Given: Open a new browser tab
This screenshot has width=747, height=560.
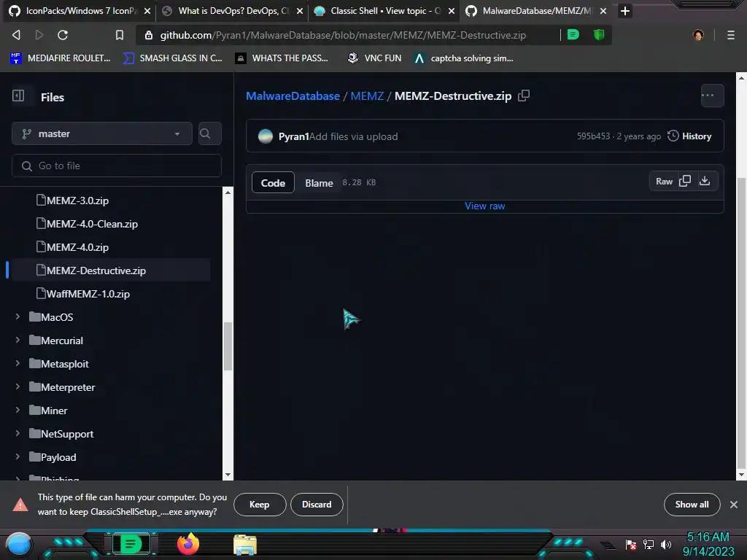Looking at the screenshot, I should pyautogui.click(x=625, y=10).
